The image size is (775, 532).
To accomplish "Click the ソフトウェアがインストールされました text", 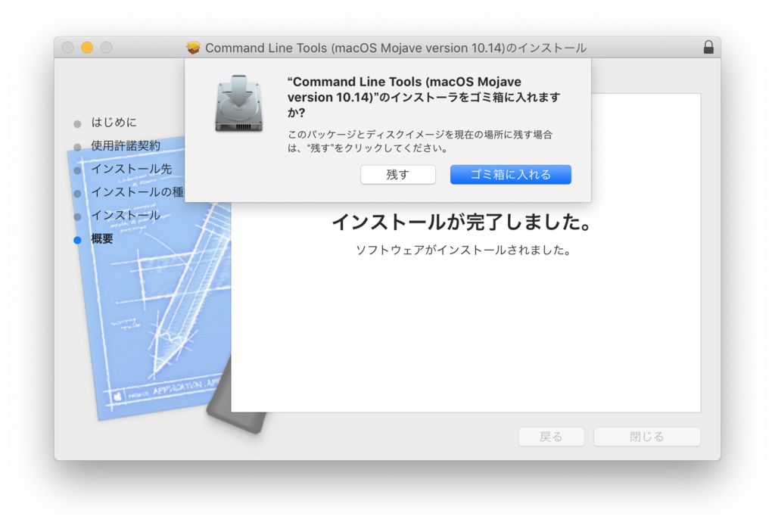I will pyautogui.click(x=464, y=250).
